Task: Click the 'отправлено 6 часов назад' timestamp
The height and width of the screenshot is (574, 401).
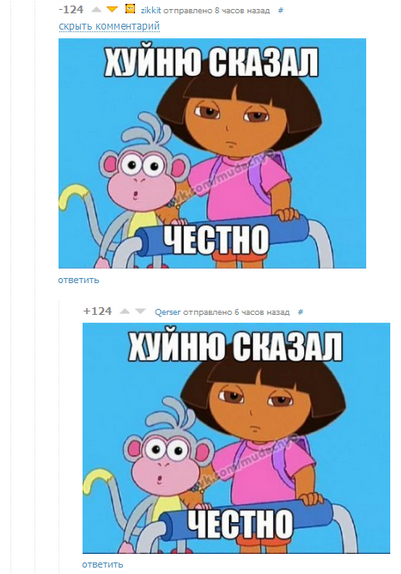Action: coord(236,312)
